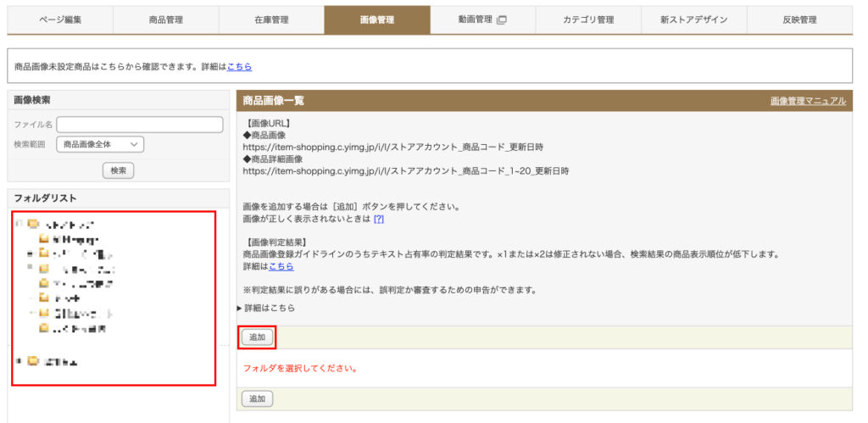Click the external window icon beside 動画管理
The width and height of the screenshot is (868, 423).
point(502,20)
